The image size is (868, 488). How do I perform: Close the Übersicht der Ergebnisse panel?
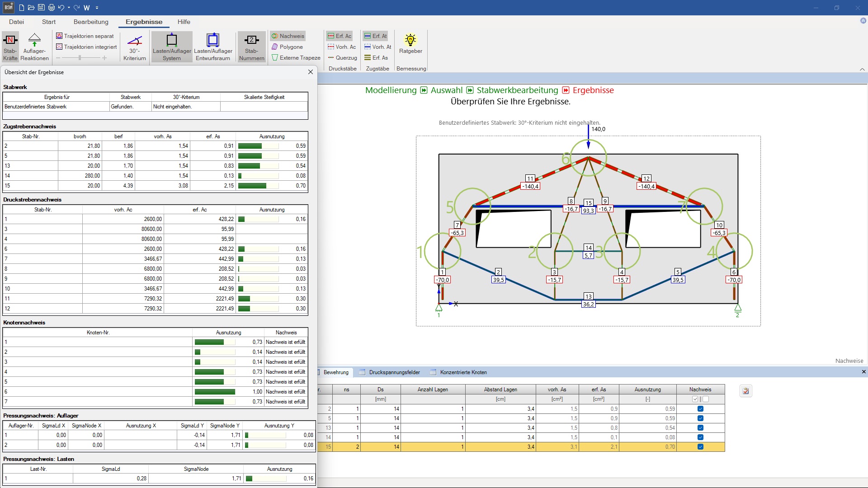[x=311, y=72]
